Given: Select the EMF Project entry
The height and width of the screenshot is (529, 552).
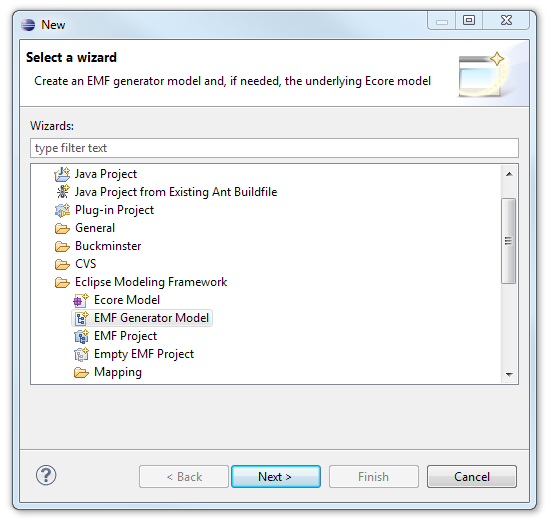Looking at the screenshot, I should pyautogui.click(x=125, y=336).
